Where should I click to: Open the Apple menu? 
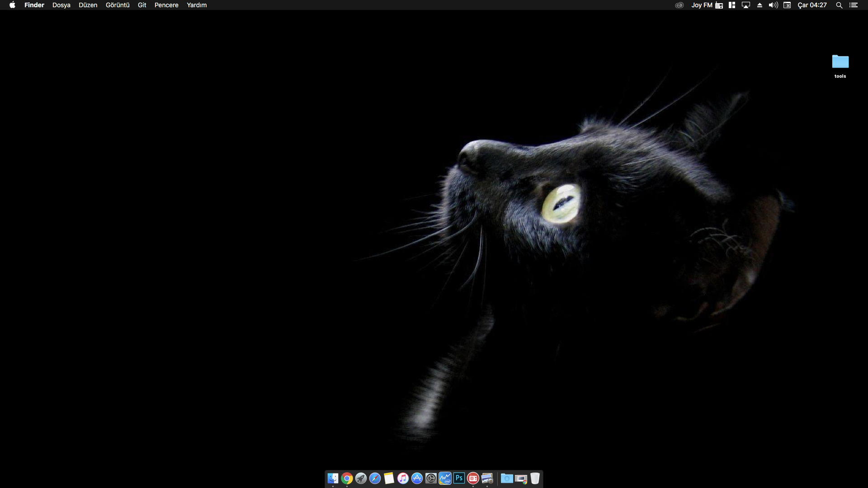tap(12, 5)
